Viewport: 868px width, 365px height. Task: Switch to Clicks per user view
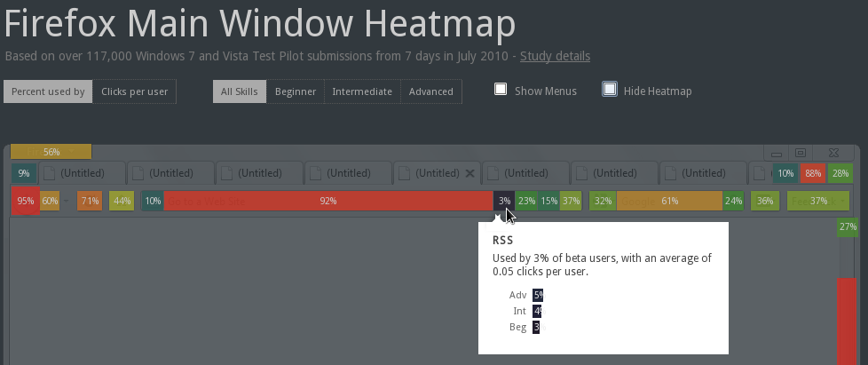click(135, 91)
